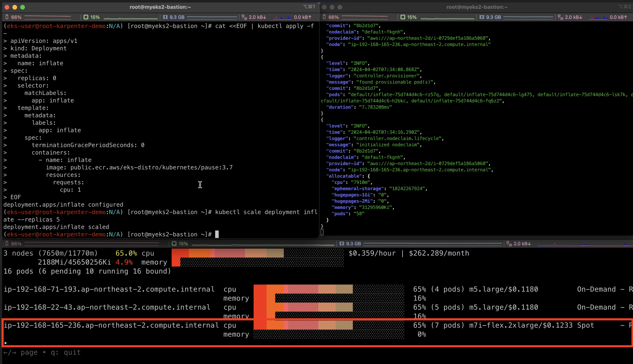This screenshot has height=364, width=633.
Task: Click battery icon in right pane status bar
Action: pyautogui.click(x=324, y=17)
